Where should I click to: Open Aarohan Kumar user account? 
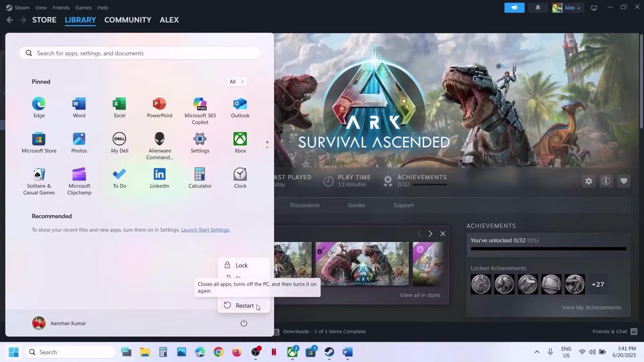tap(59, 323)
